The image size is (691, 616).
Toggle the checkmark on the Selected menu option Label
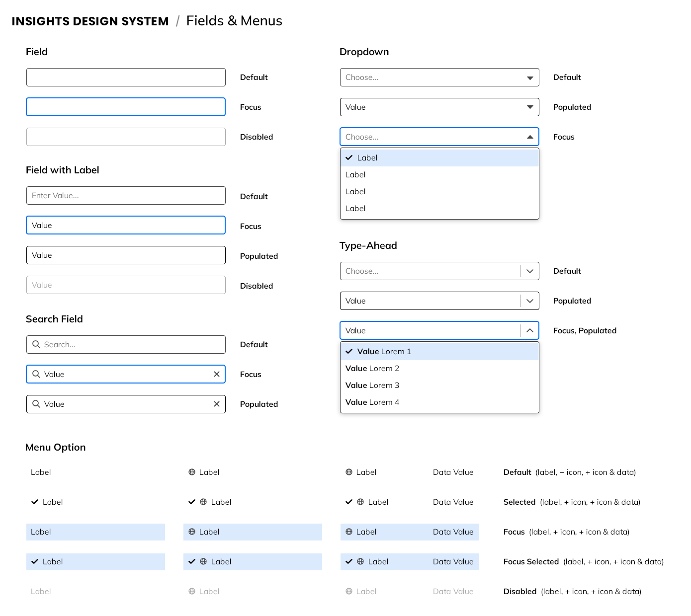[35, 502]
